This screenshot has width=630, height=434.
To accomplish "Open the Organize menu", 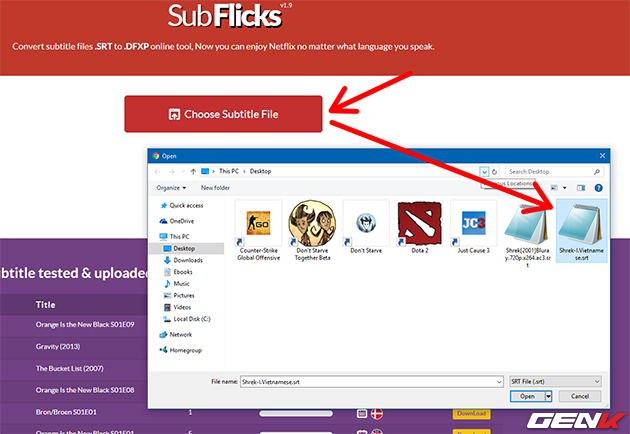I will point(171,188).
